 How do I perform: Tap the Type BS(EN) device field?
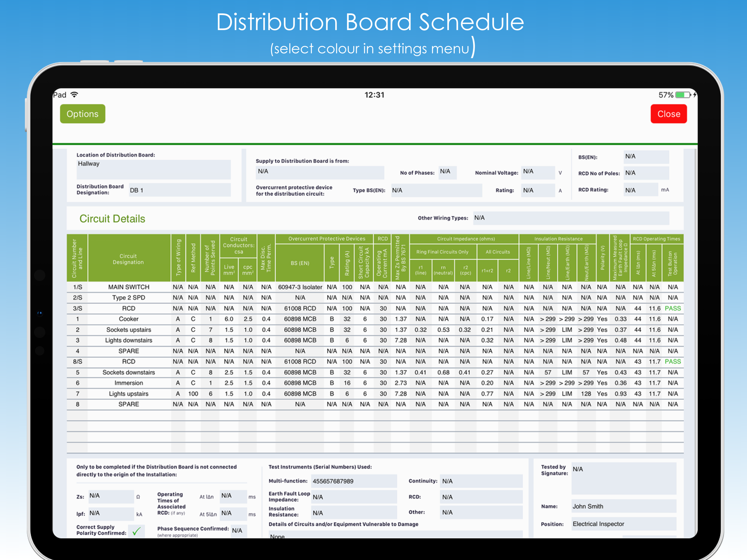coord(436,191)
